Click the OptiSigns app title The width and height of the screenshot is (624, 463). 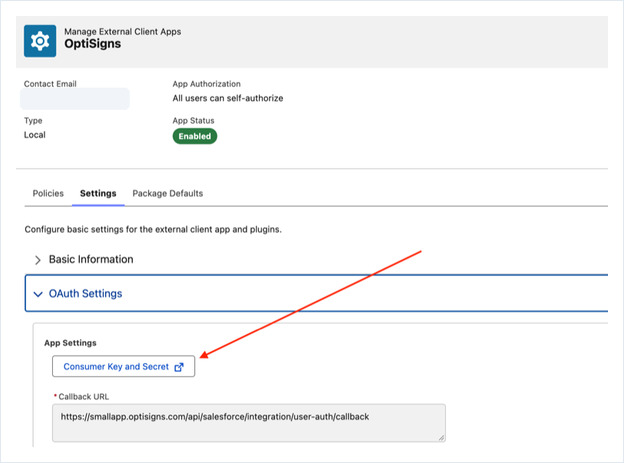click(x=93, y=44)
